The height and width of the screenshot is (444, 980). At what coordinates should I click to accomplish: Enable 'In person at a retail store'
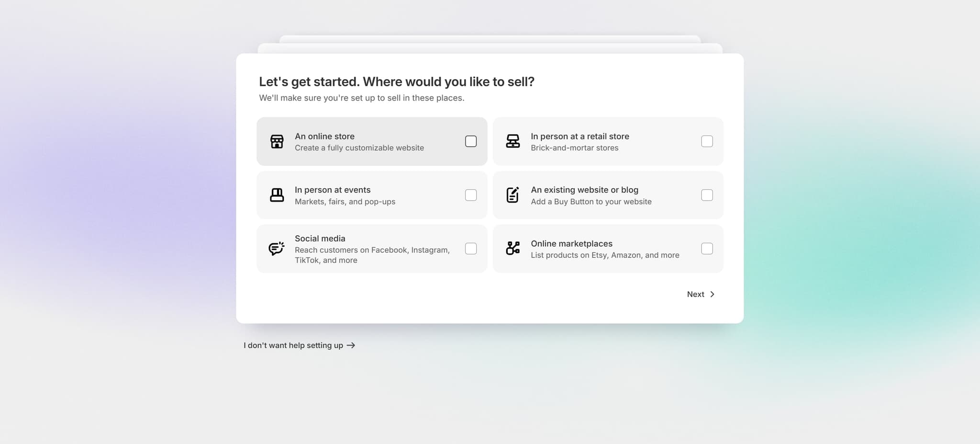click(x=707, y=141)
